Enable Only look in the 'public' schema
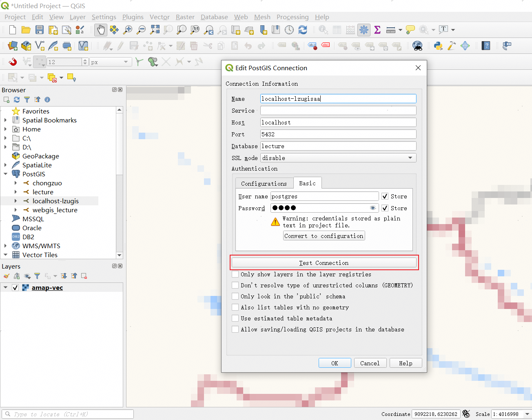 pos(235,296)
